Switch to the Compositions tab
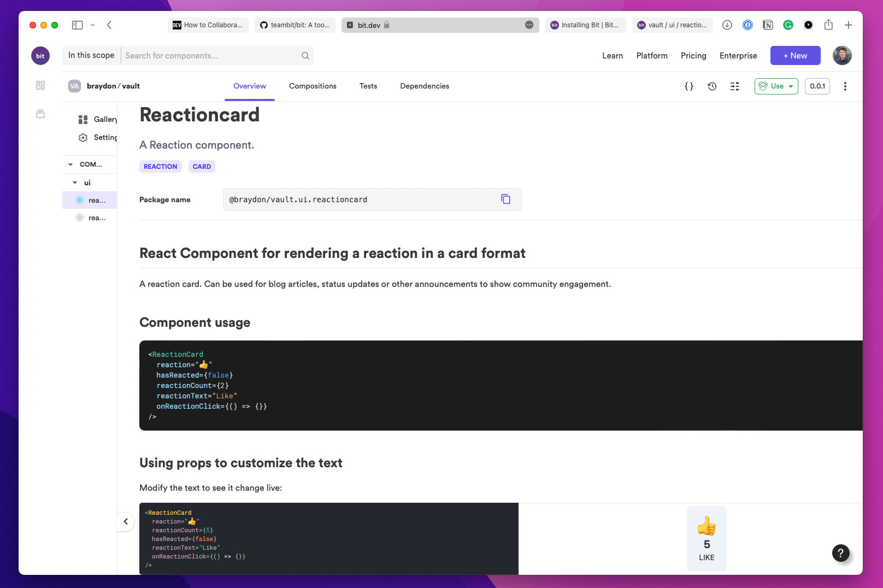The height and width of the screenshot is (588, 883). click(x=313, y=86)
